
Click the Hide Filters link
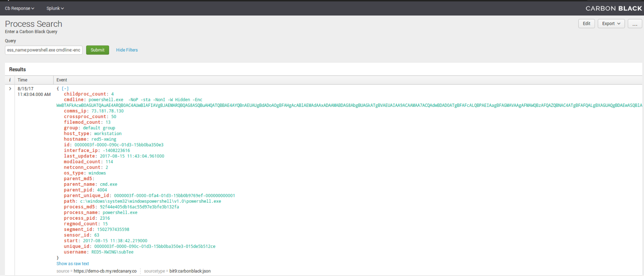pos(127,50)
